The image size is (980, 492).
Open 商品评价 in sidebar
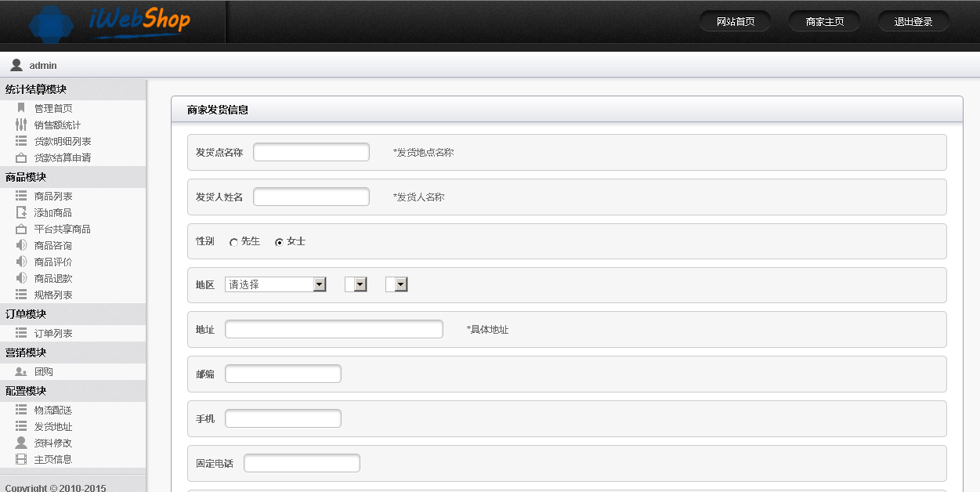tap(53, 262)
